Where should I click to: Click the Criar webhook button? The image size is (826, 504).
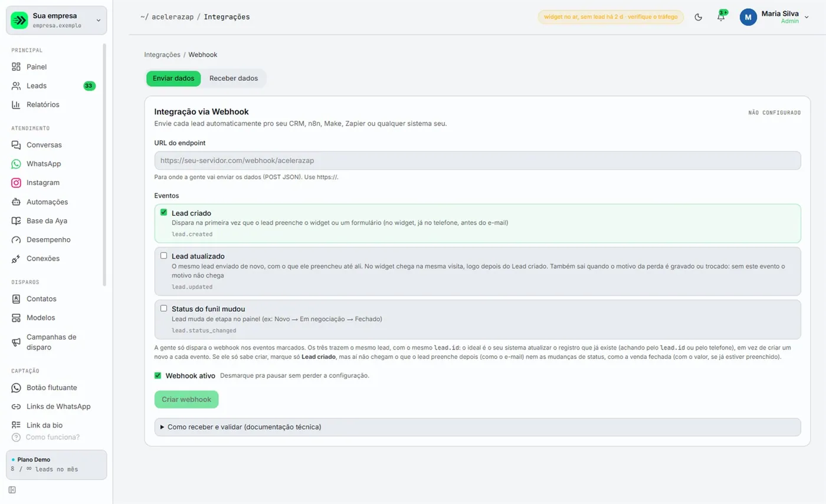(x=186, y=400)
